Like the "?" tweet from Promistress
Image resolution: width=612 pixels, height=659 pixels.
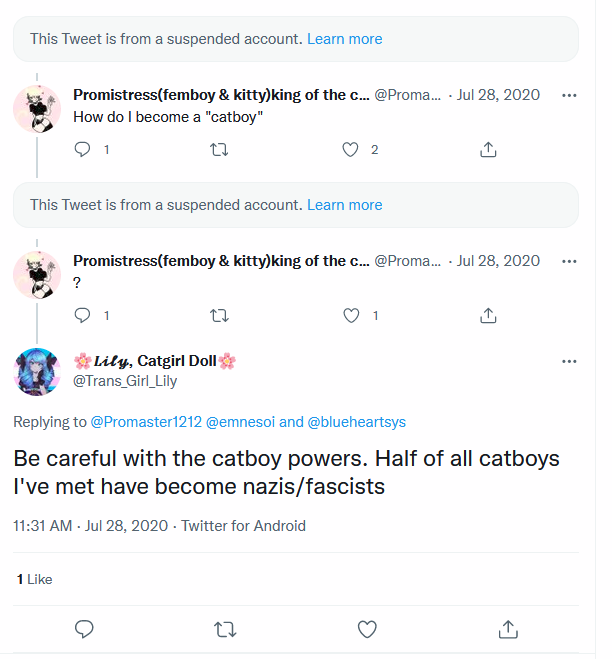pos(351,315)
